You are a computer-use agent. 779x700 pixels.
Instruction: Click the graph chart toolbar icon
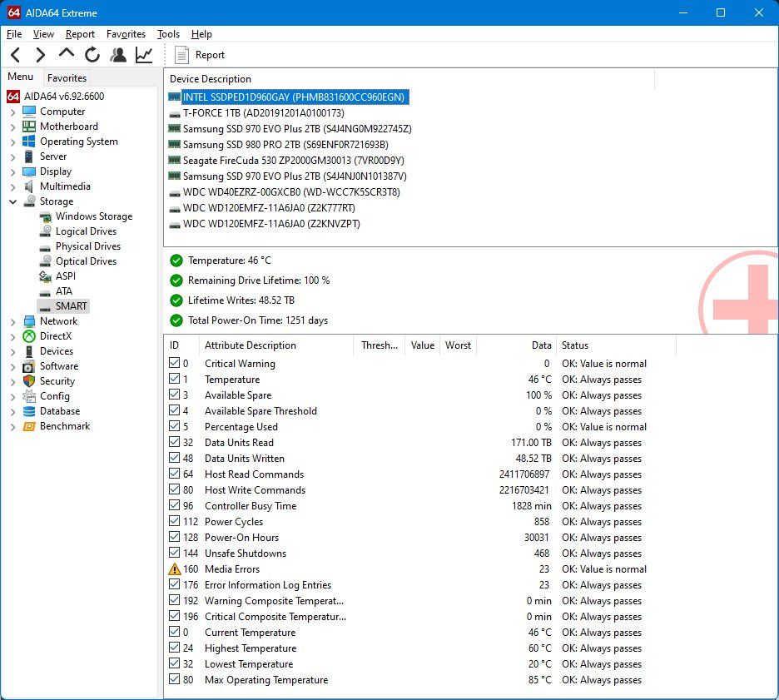click(144, 55)
